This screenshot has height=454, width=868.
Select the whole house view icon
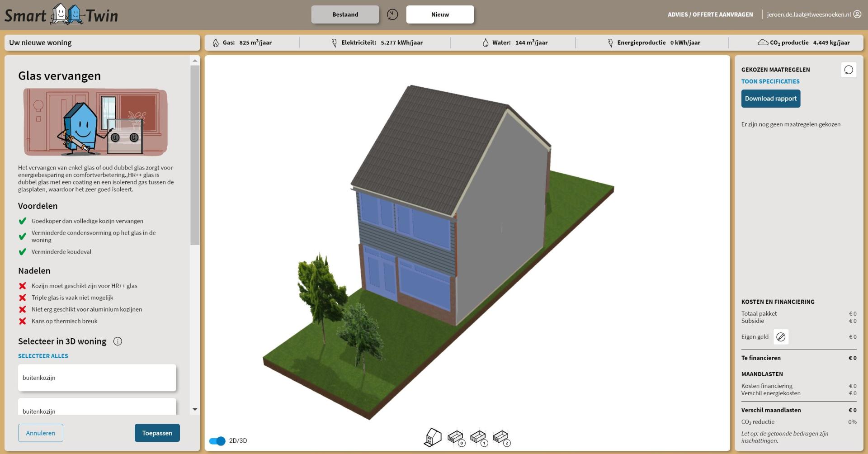pyautogui.click(x=433, y=437)
